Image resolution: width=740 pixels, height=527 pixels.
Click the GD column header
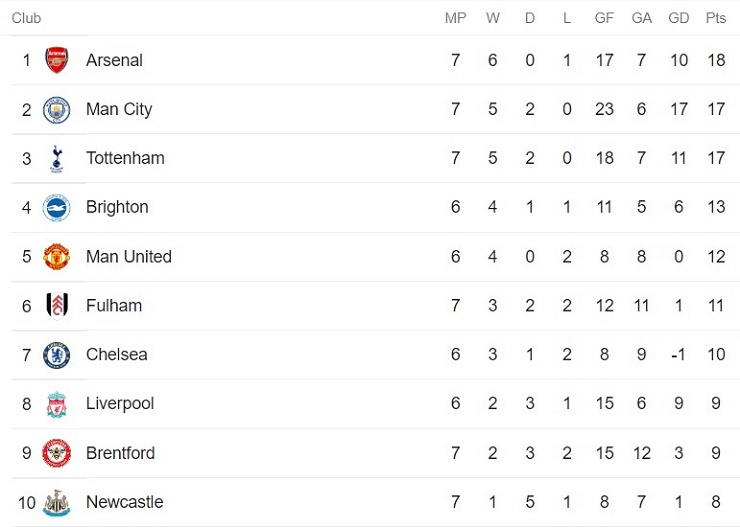click(x=679, y=18)
